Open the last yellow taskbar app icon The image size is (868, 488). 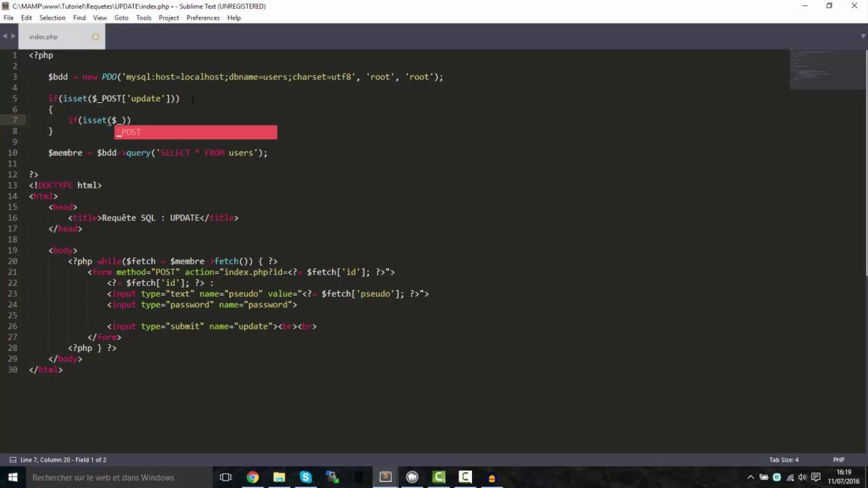coord(492,477)
